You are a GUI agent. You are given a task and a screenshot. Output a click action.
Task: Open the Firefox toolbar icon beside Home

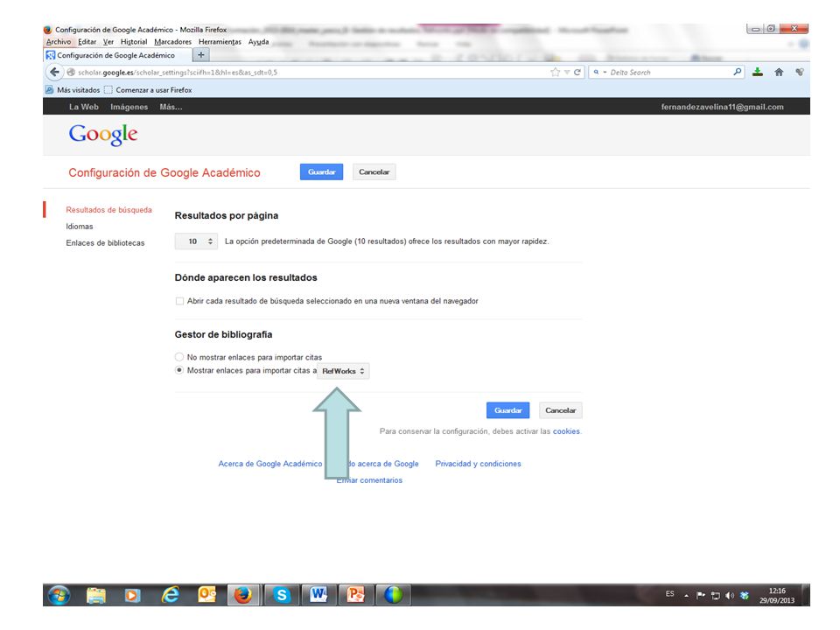point(800,72)
